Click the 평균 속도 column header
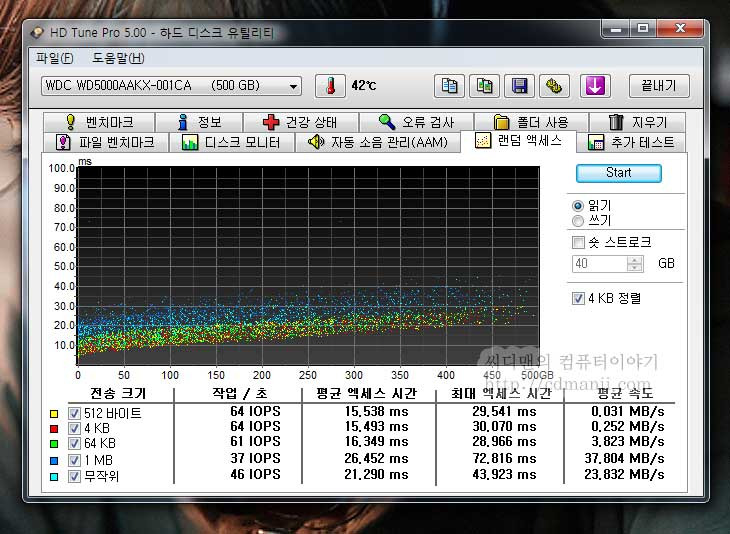 coord(625,394)
